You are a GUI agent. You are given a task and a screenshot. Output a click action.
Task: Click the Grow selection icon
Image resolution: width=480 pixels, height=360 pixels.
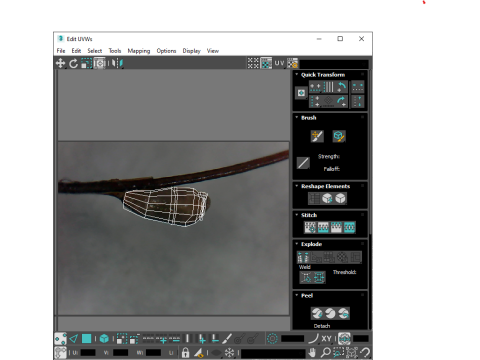coord(122,339)
